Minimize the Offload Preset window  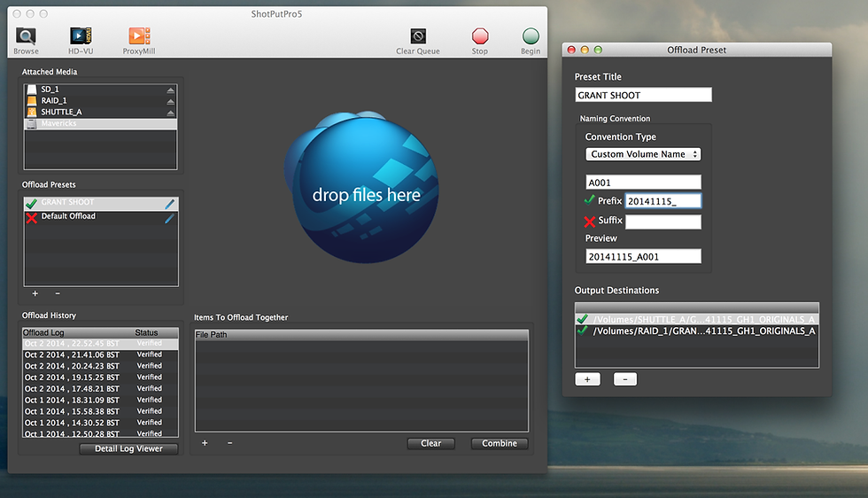585,50
